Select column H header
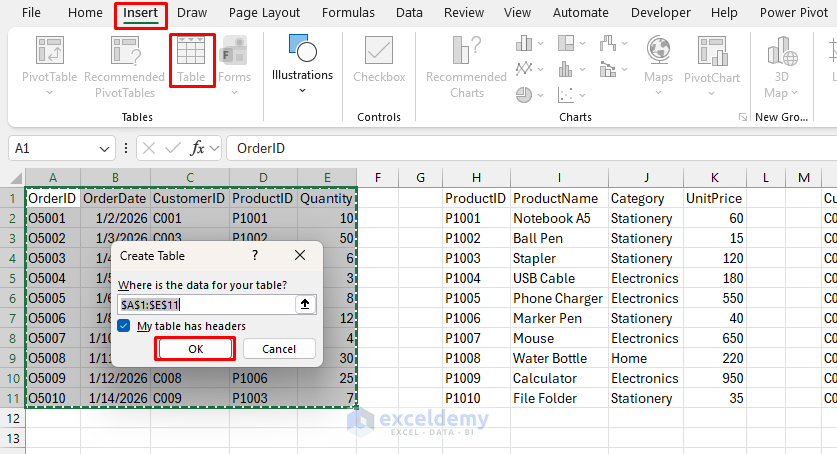 coord(476,178)
